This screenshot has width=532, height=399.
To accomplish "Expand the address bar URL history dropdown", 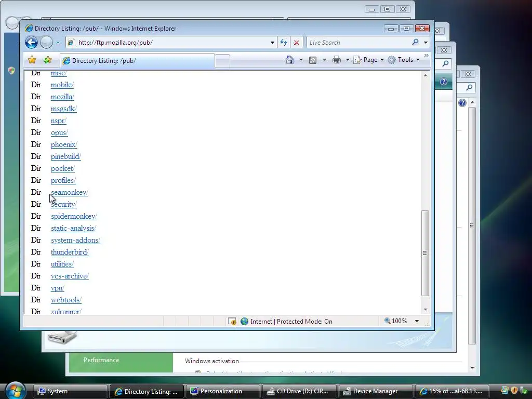I will tap(272, 43).
